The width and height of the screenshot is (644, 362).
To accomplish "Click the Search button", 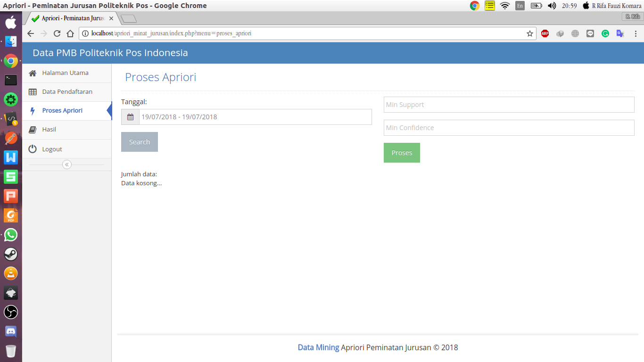I will 140,142.
